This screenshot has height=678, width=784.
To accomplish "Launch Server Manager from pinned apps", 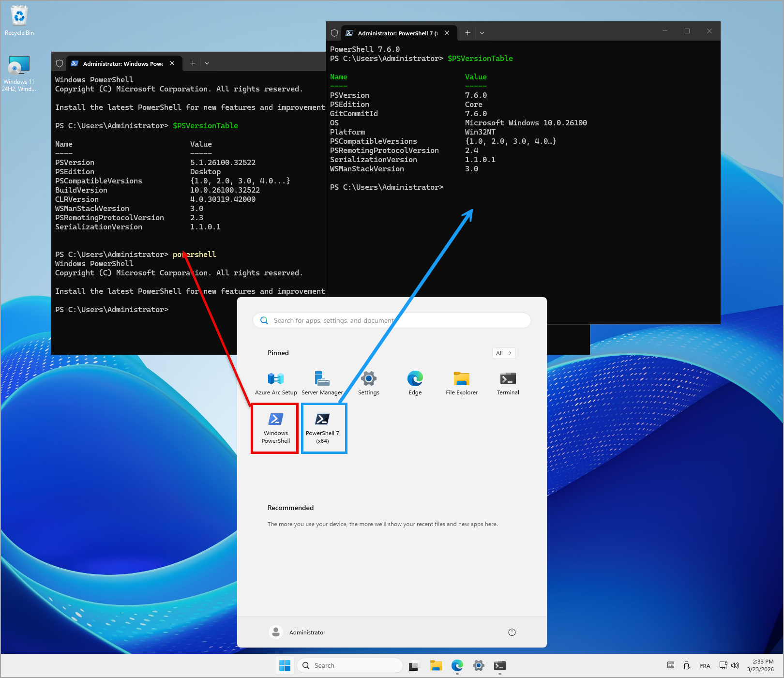I will pos(322,383).
